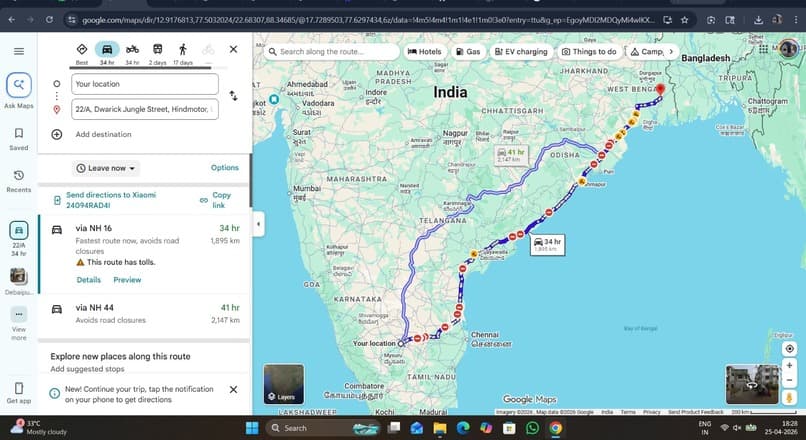Image resolution: width=806 pixels, height=440 pixels.
Task: Select the 22/A 34 hr recent route shortcut
Action: 19,239
